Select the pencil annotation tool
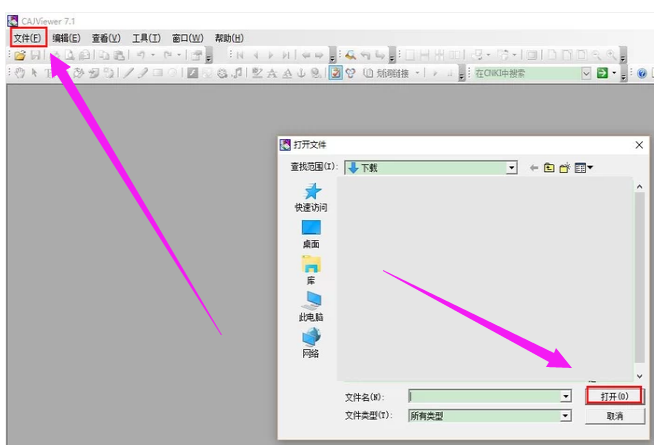 (x=143, y=73)
